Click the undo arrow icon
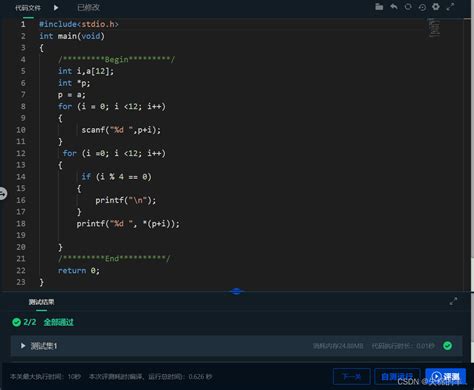The height and width of the screenshot is (390, 474). point(394,7)
